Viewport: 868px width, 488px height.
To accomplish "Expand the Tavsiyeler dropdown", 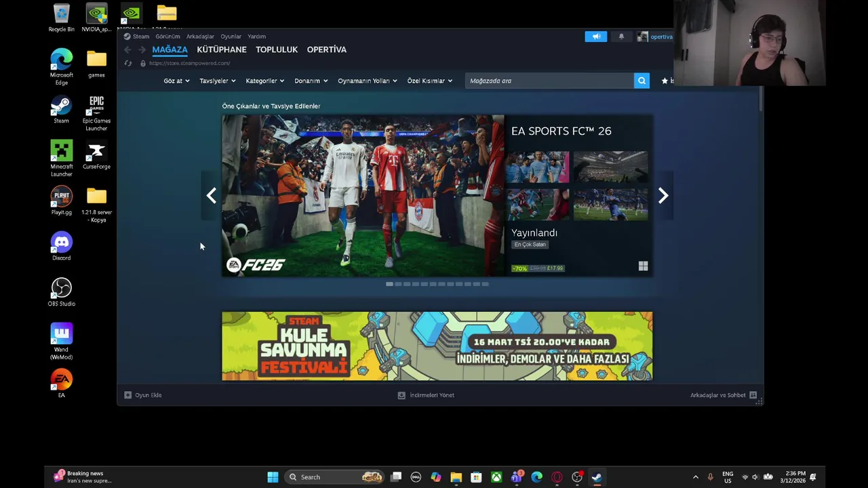I will [218, 81].
